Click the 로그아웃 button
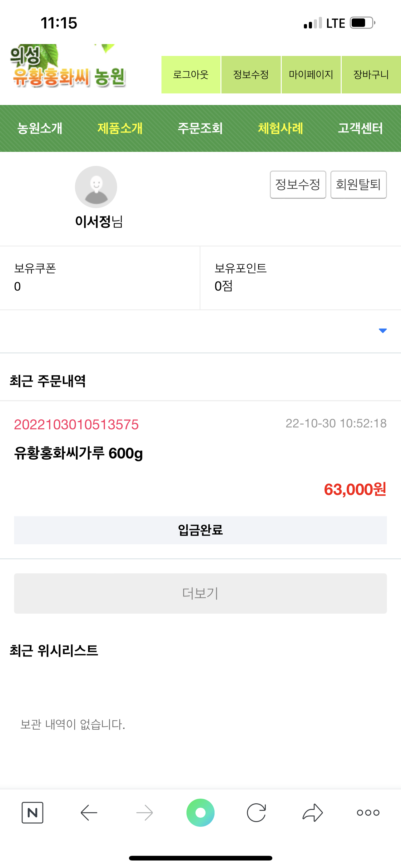Viewport: 401px width, 868px height. click(191, 74)
